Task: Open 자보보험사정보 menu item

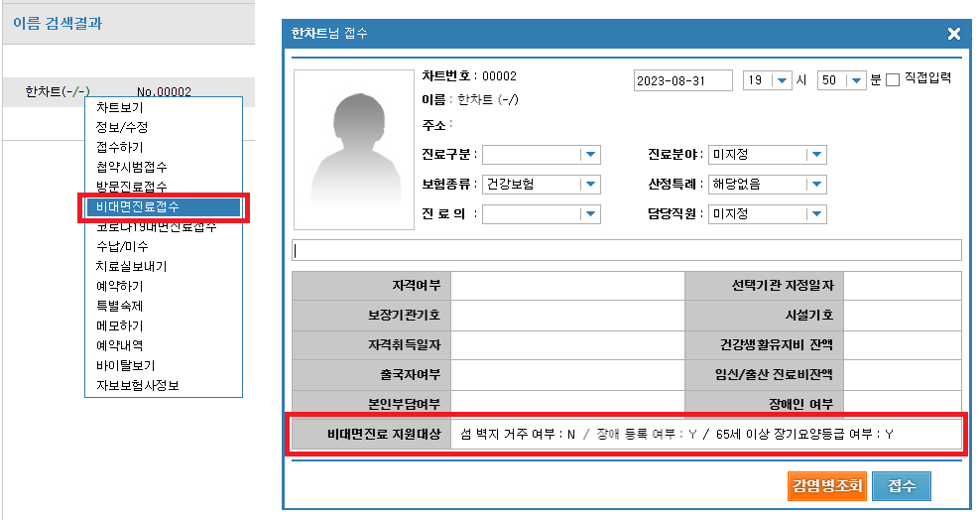Action: pyautogui.click(x=137, y=385)
